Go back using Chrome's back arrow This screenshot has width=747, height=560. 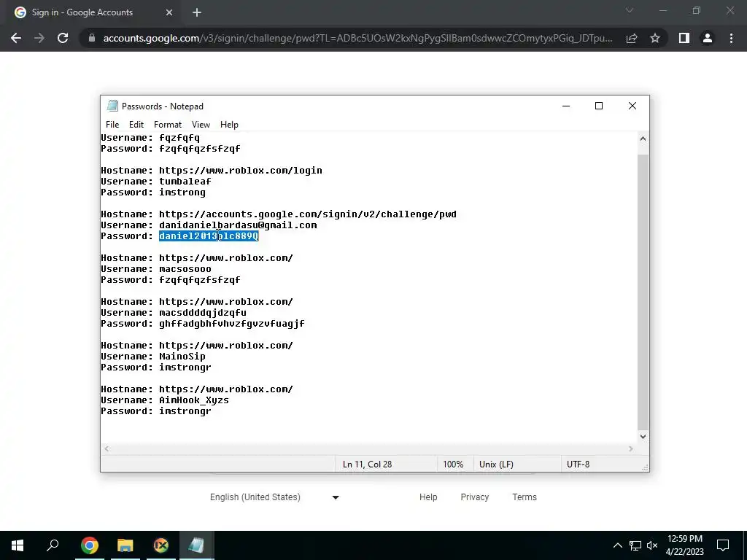point(16,38)
